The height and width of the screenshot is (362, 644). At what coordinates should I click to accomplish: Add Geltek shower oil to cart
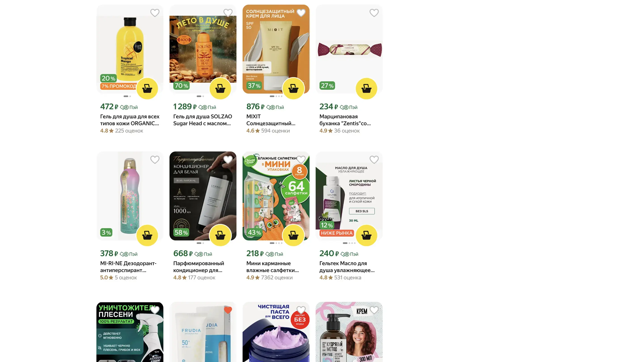[x=366, y=235]
